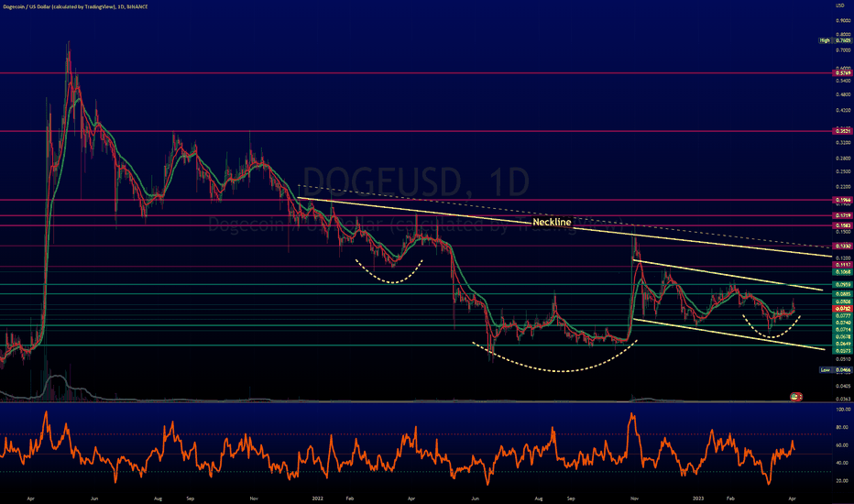Click the economic events flag icon near chart bottom

point(795,397)
